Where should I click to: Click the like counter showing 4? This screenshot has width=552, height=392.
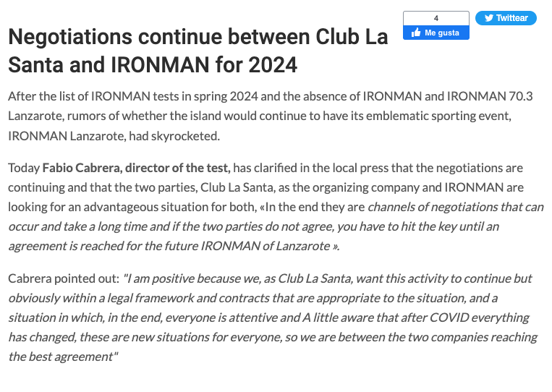click(x=436, y=18)
